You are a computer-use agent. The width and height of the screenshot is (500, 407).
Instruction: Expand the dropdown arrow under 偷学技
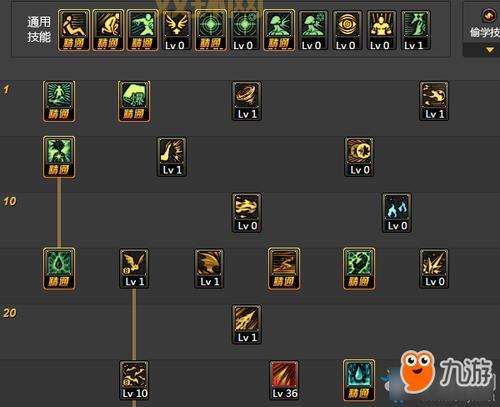pos(489,50)
